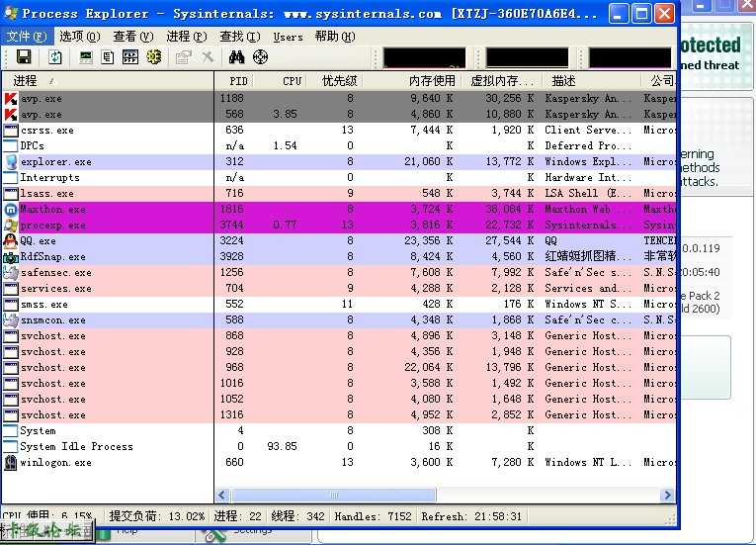Screen dimensions: 756x545
Task: Click the horizontal scrollbar thumb
Action: click(334, 495)
